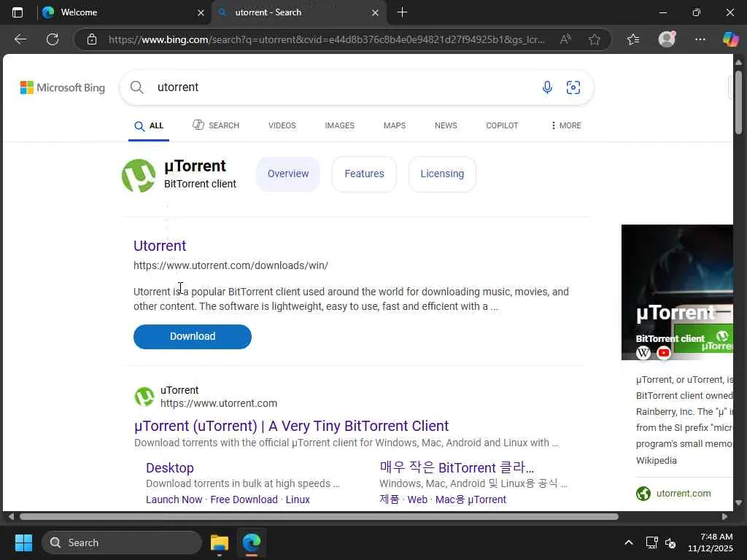Click the Free Download link
The image size is (747, 560).
click(x=244, y=499)
